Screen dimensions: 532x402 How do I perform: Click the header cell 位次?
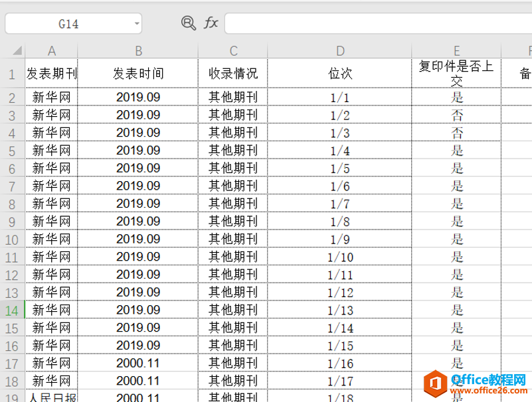click(x=340, y=73)
